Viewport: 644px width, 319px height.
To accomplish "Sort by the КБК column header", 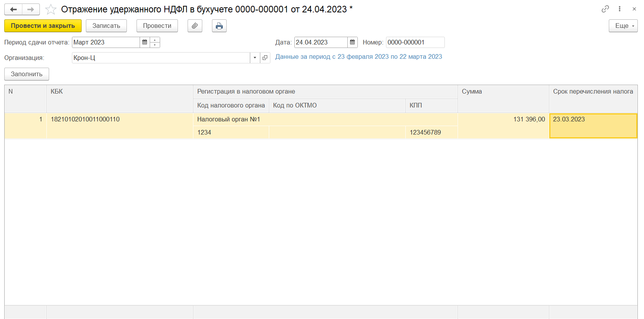I will tap(120, 99).
